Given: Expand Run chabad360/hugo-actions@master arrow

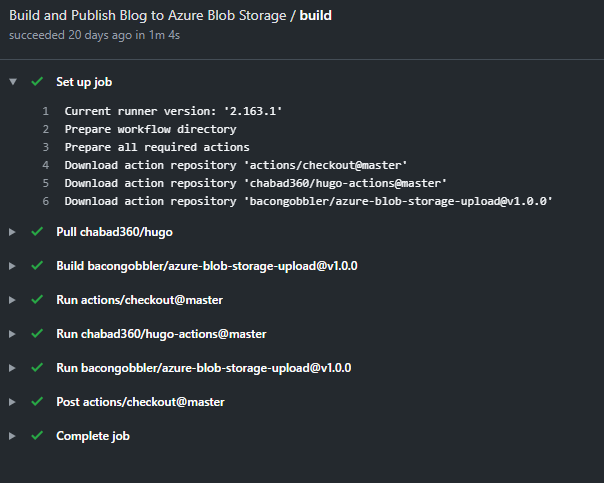Looking at the screenshot, I should click(x=12, y=334).
